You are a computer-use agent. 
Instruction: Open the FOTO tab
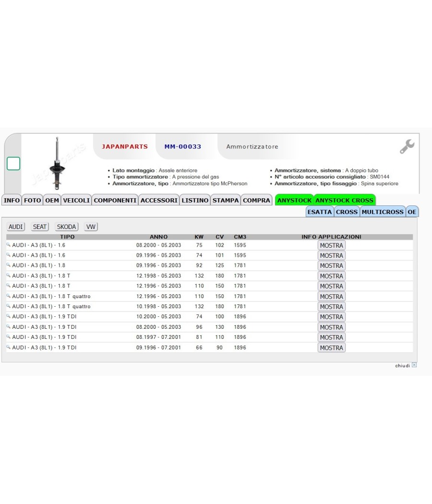[33, 200]
